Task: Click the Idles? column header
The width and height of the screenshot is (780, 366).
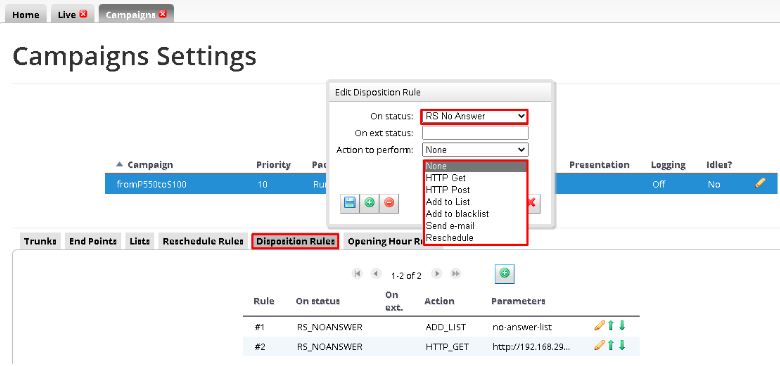Action: click(x=719, y=165)
